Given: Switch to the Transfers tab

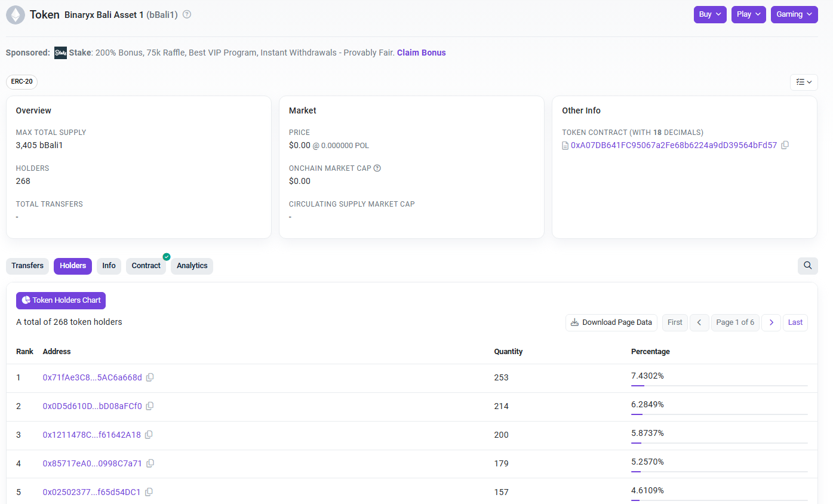Looking at the screenshot, I should coord(27,265).
